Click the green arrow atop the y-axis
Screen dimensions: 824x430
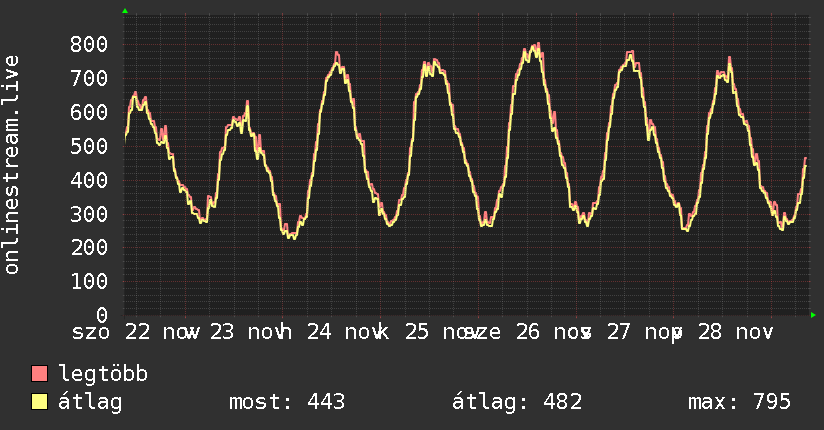pos(124,11)
